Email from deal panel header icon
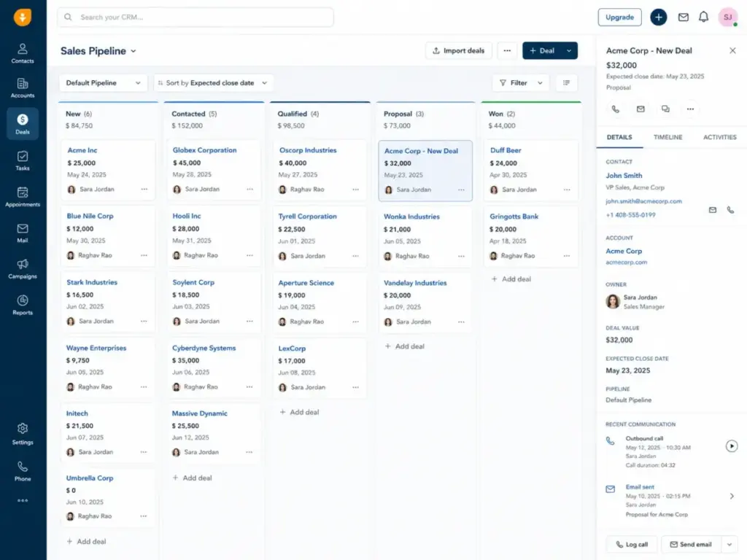Image resolution: width=747 pixels, height=560 pixels. click(x=640, y=109)
